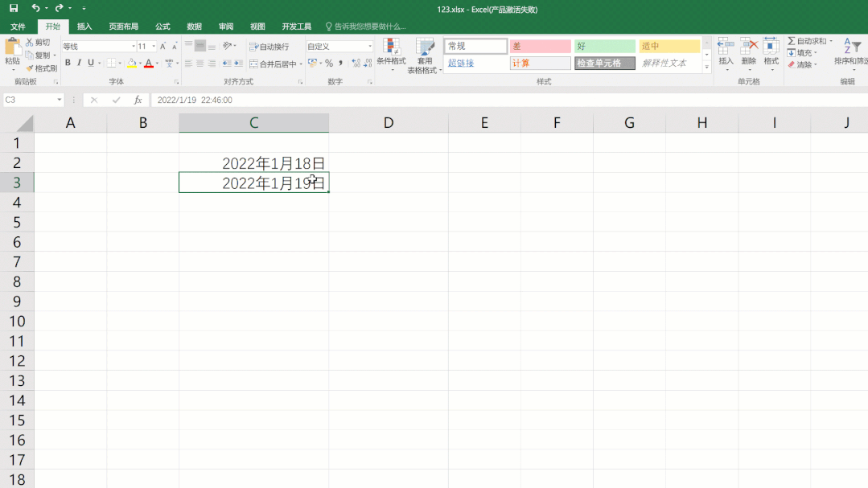Increase font size with large A icon

162,47
